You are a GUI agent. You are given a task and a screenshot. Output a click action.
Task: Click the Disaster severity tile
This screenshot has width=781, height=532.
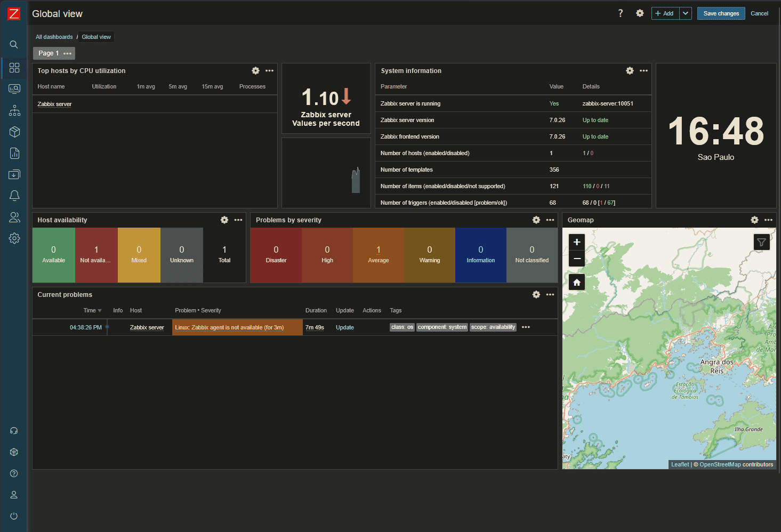[x=276, y=255]
